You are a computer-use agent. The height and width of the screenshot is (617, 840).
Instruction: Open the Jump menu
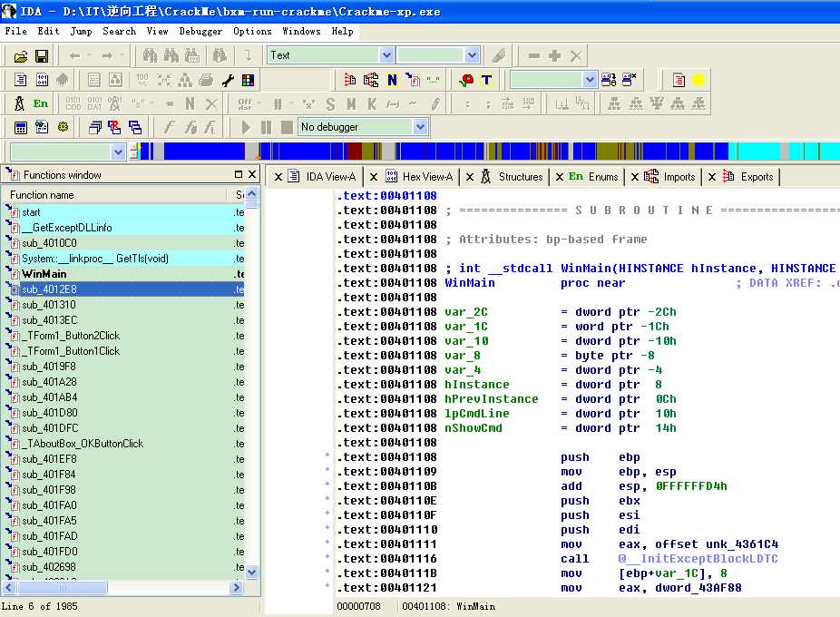point(81,31)
